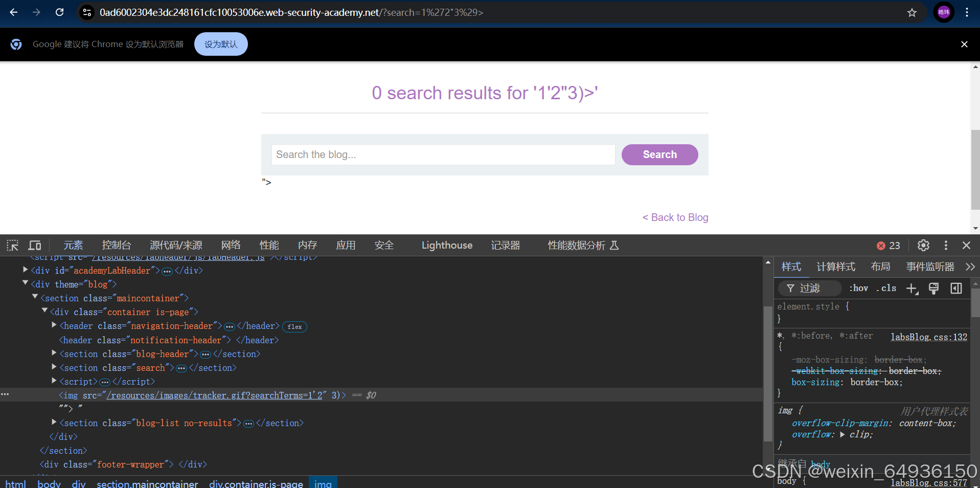The width and height of the screenshot is (980, 488).
Task: Open Chrome three-dot menu
Action: click(967, 12)
